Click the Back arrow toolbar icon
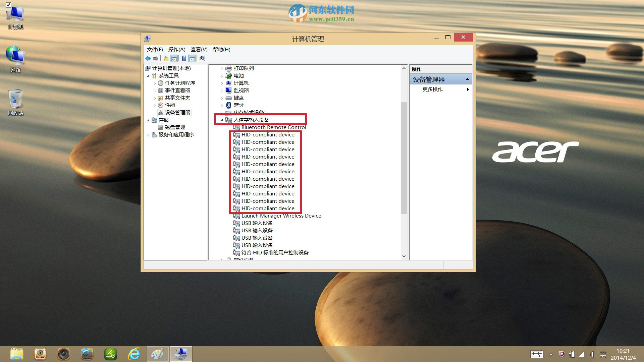The height and width of the screenshot is (362, 644). (x=148, y=58)
